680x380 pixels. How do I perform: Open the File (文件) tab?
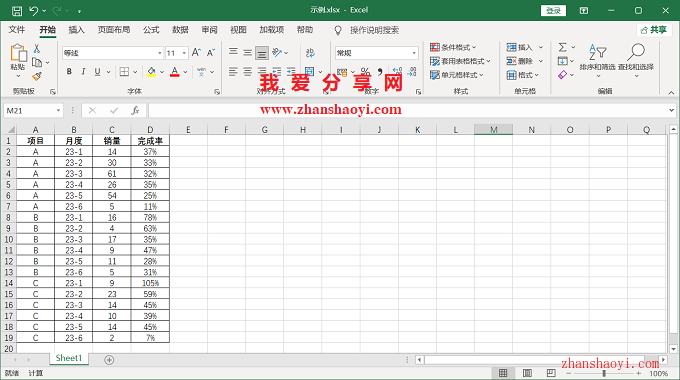[17, 29]
